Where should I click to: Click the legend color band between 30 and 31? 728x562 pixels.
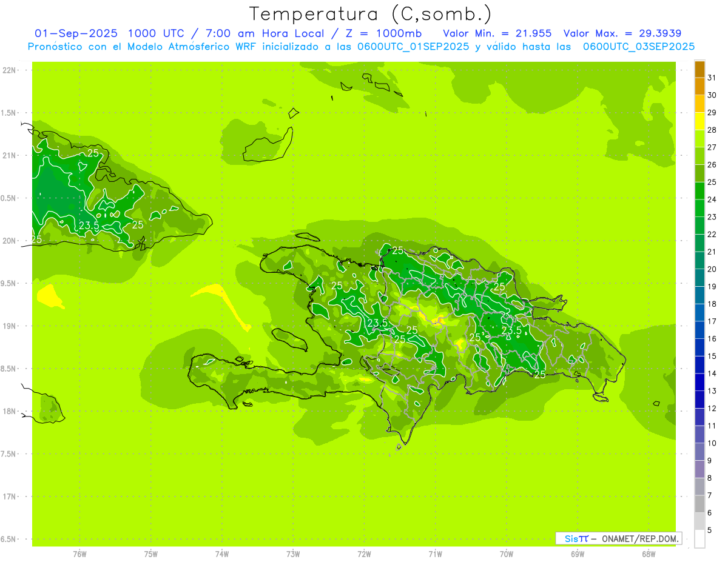point(699,87)
